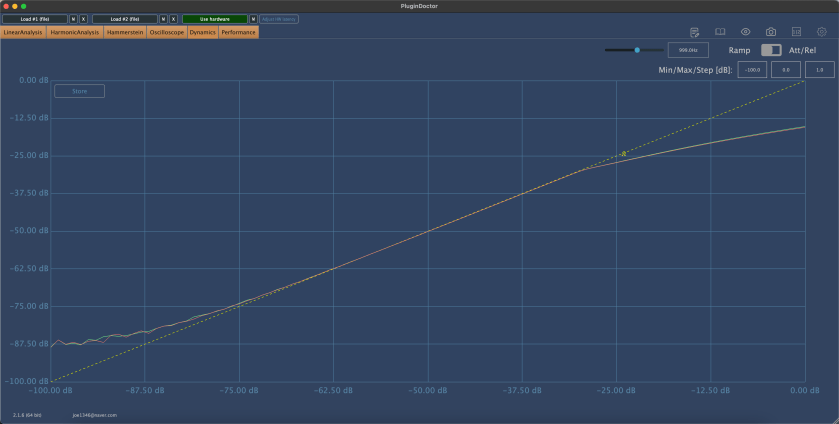Open the settings gear icon
Screen dimensions: 839x424
coord(822,32)
